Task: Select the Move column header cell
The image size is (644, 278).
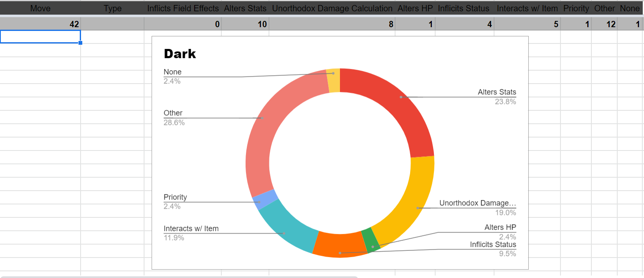Action: click(40, 8)
